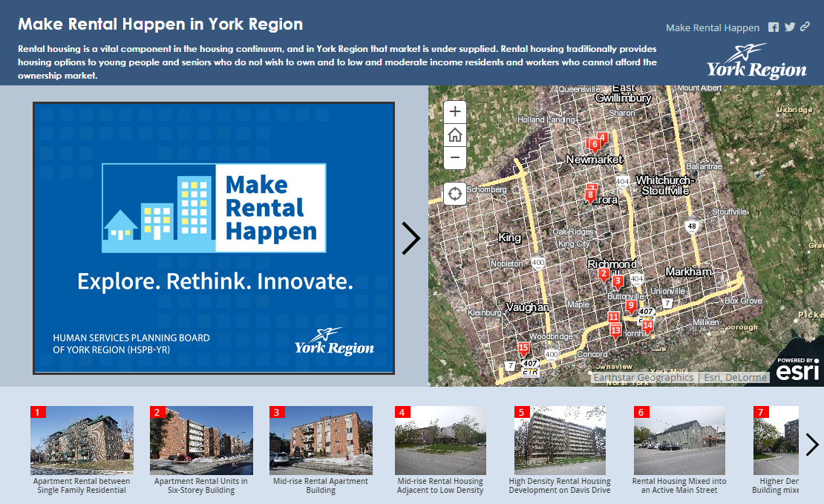Click the find my location button
Screen dimensions: 824x504
[x=455, y=194]
